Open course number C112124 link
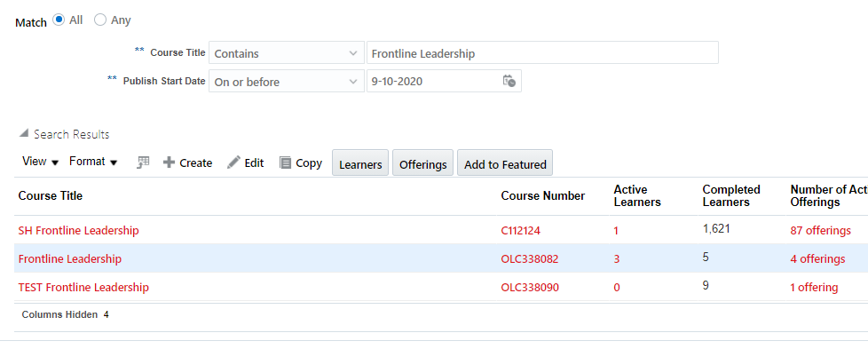Viewport: 868px width, 349px height. (520, 231)
